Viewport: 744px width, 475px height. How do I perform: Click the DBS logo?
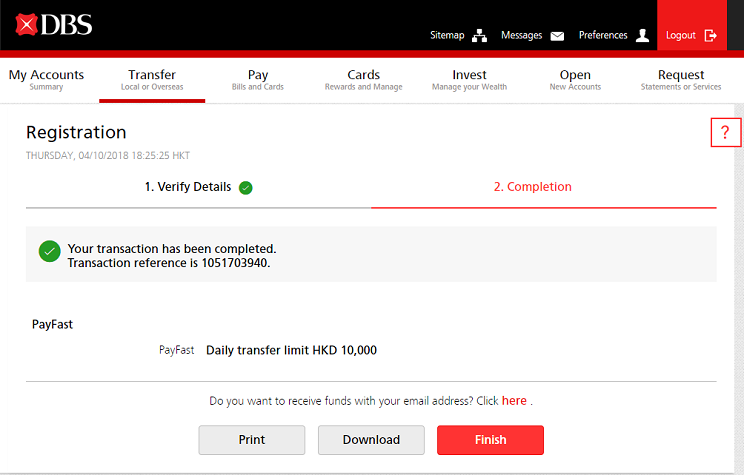coord(54,24)
